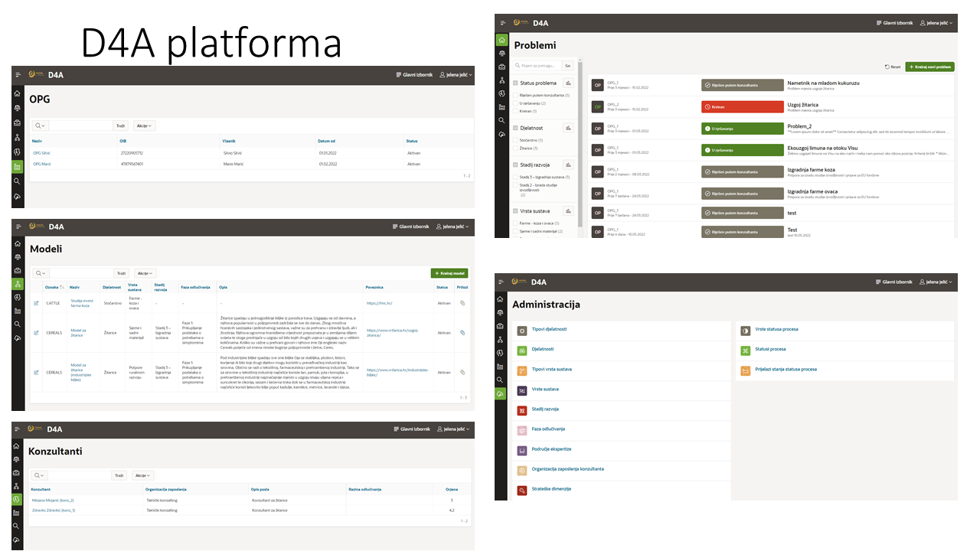Open Glavni izbornik in Modeli header
The image size is (980, 551).
(x=412, y=227)
